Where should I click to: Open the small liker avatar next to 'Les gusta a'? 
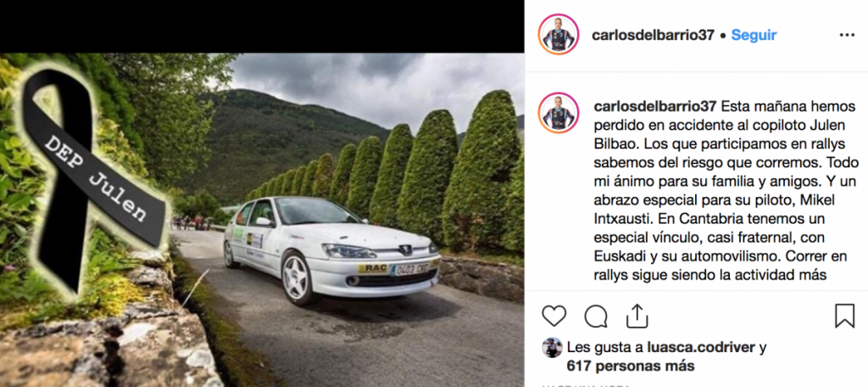pos(552,348)
